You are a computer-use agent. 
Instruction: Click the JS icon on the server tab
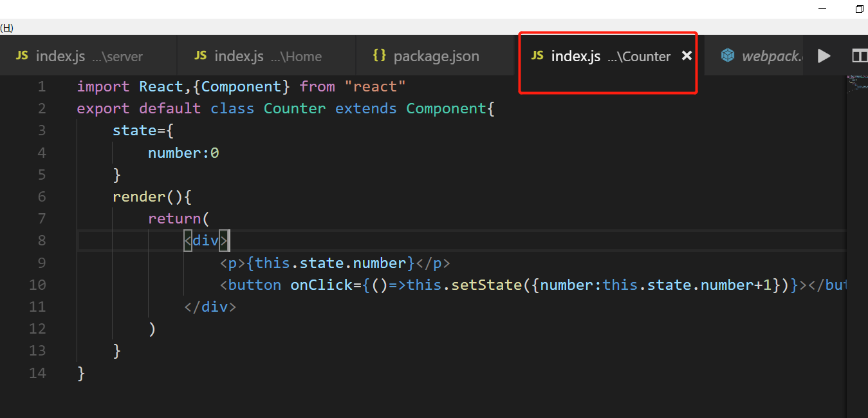(x=23, y=55)
